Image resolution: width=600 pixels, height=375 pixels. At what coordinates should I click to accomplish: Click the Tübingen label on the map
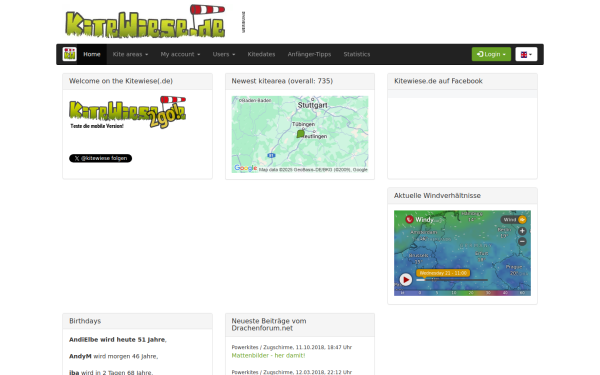[x=303, y=124]
